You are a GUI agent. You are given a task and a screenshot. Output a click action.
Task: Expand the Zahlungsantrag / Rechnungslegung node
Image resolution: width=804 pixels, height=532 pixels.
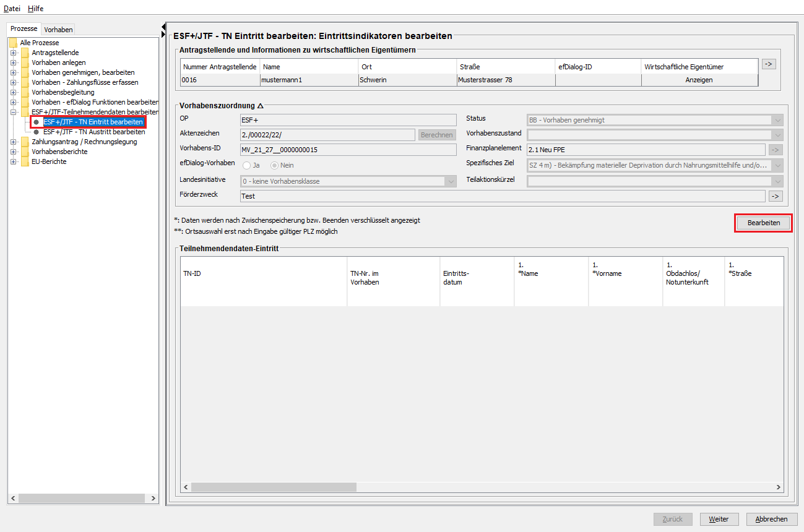13,142
